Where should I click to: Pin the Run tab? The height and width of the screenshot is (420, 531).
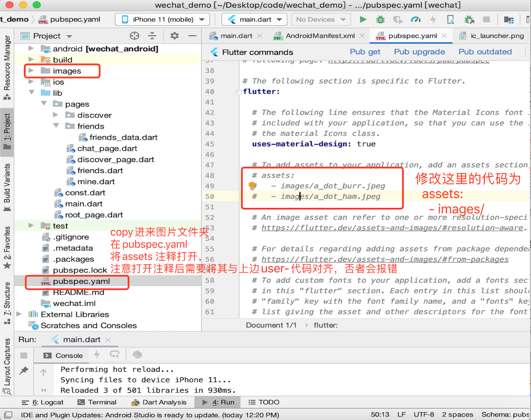coord(24,371)
